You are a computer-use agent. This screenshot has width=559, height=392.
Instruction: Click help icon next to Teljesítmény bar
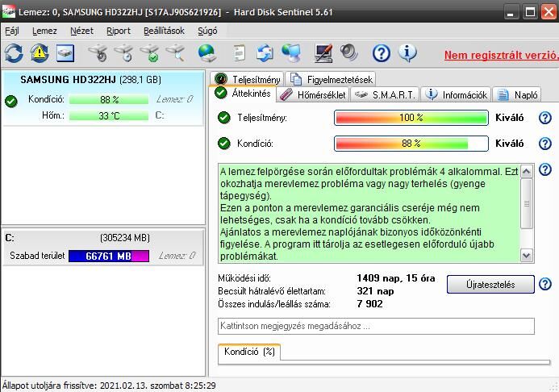coord(545,118)
